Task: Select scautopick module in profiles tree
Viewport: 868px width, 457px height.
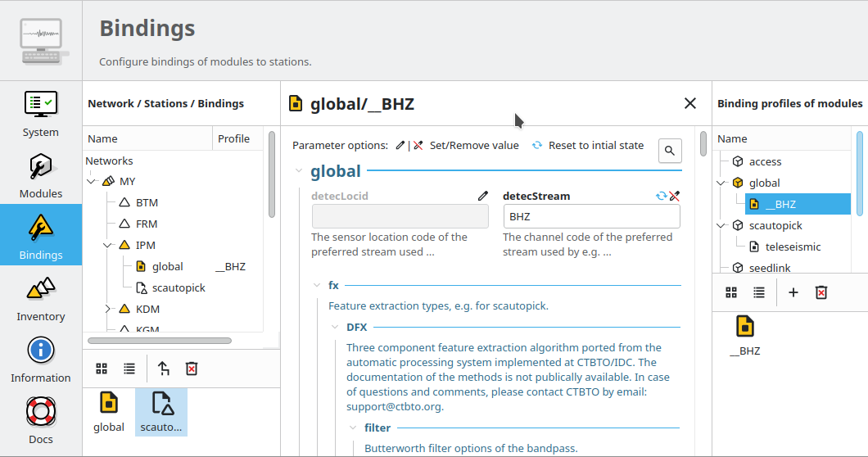Action: pyautogui.click(x=775, y=225)
